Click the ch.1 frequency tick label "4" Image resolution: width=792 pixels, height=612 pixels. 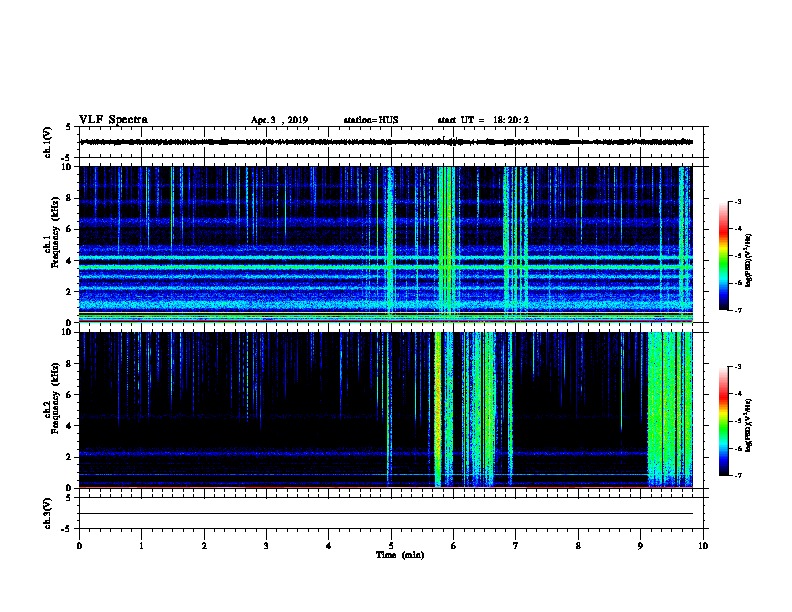click(69, 261)
